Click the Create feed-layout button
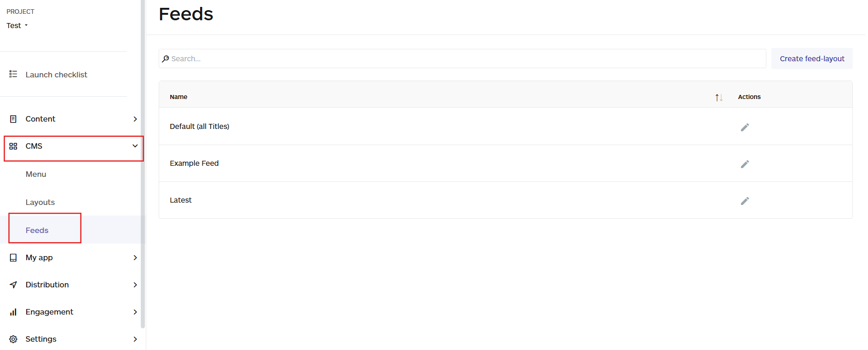 click(812, 58)
